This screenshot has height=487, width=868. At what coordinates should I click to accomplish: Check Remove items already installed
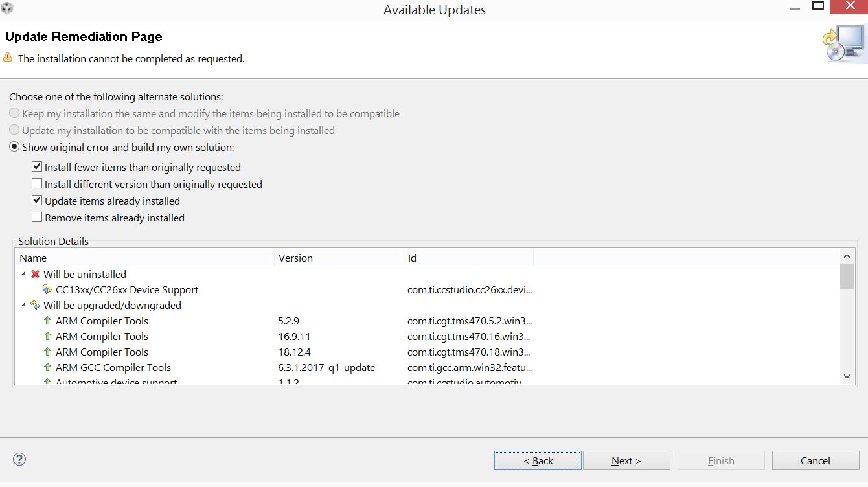click(x=37, y=218)
